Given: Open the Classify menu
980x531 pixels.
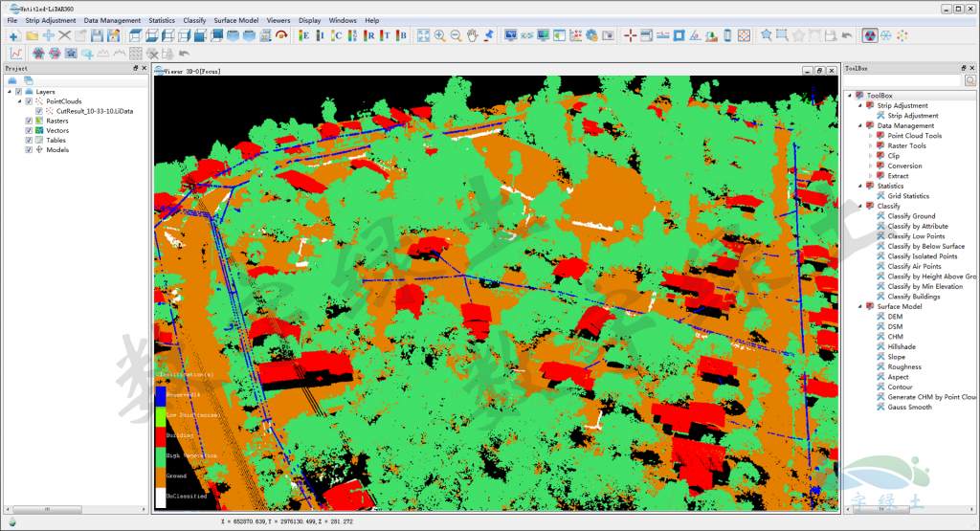Looking at the screenshot, I should point(194,20).
